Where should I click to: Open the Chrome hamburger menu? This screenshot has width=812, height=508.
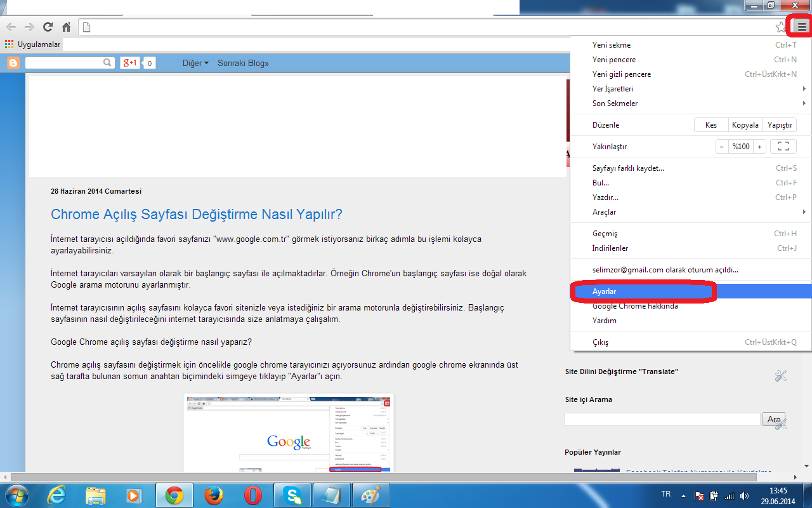(801, 27)
